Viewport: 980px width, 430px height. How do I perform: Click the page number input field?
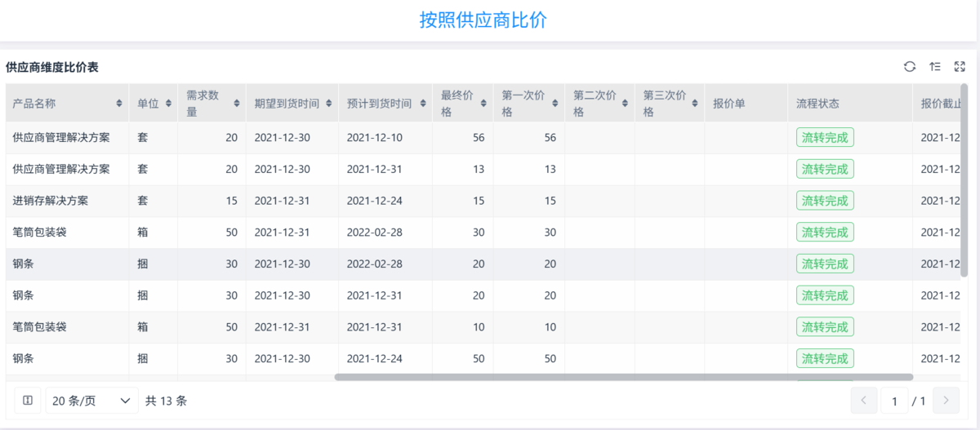click(x=894, y=401)
